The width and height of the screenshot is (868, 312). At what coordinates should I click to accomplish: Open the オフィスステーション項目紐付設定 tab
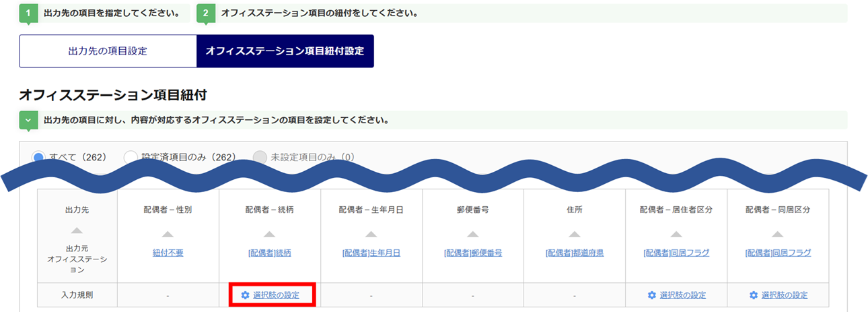coord(285,51)
